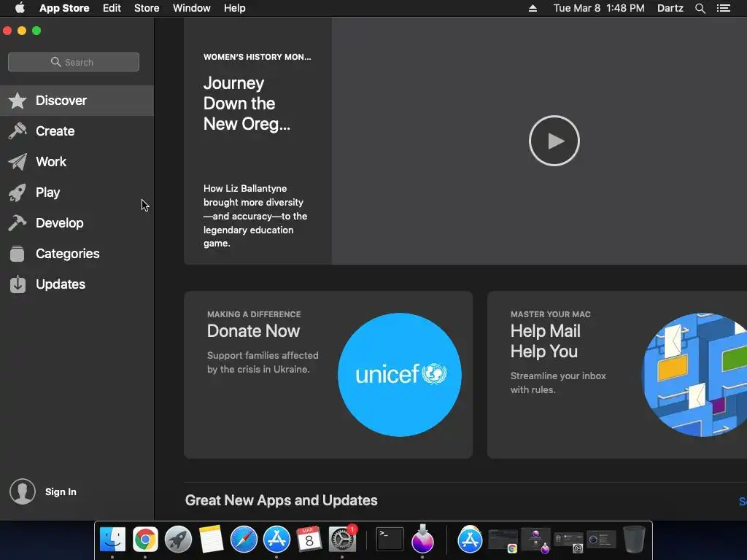Screen dimensions: 747x560
Task: Open Launchpad from the Dock
Action: click(x=178, y=540)
